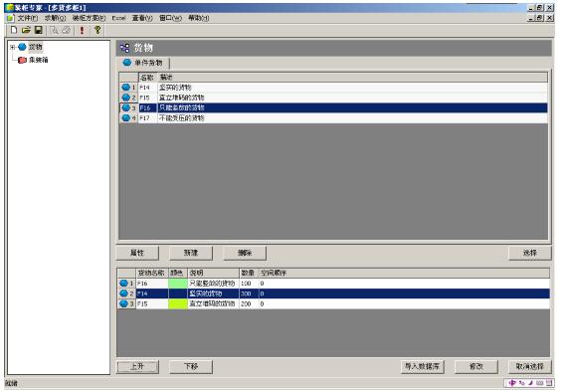
Task: Click the 修改 button
Action: pyautogui.click(x=476, y=366)
